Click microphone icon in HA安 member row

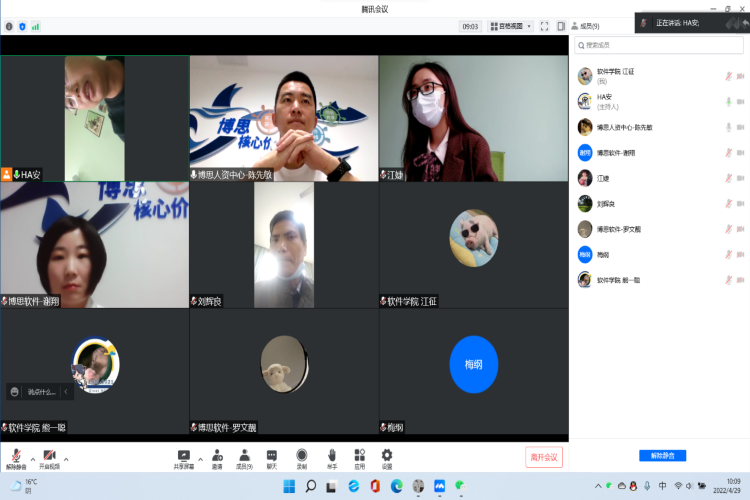coord(728,101)
